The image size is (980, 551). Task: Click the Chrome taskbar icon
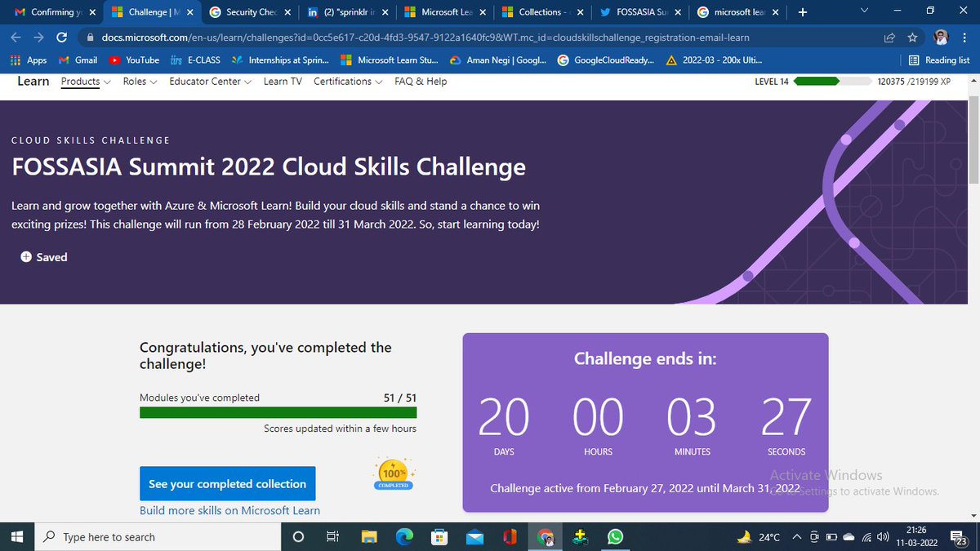(x=546, y=537)
